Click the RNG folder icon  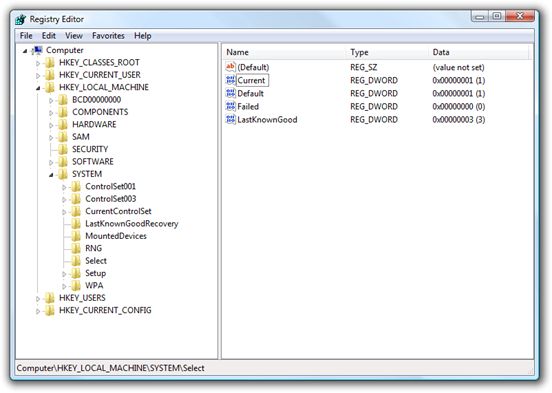pyautogui.click(x=76, y=249)
